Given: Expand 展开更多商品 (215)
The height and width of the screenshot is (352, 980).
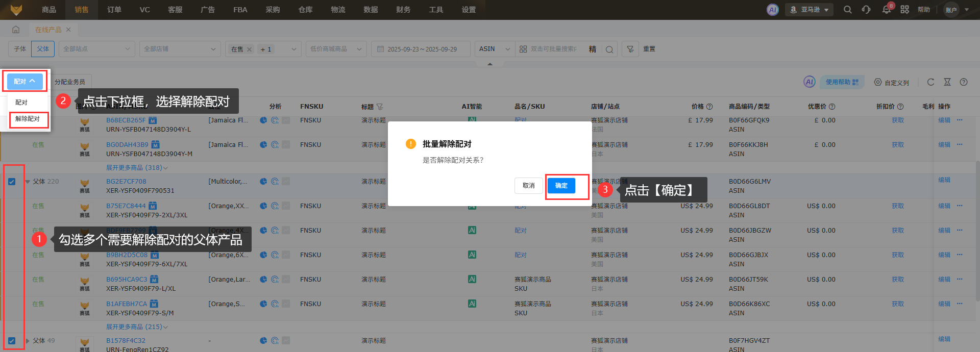Looking at the screenshot, I should (137, 327).
